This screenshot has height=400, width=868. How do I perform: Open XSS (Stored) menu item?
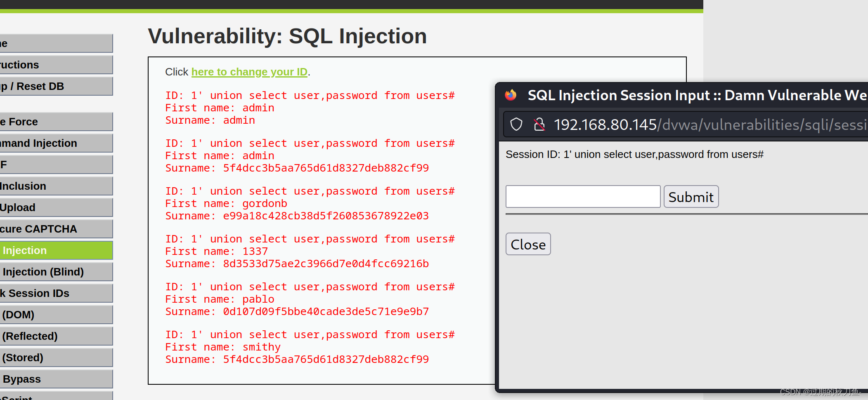[56, 358]
